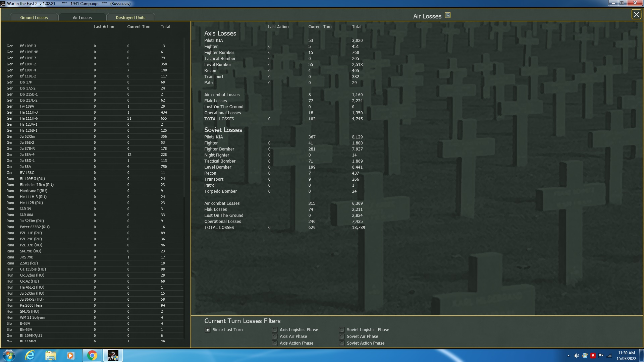The height and width of the screenshot is (362, 644).
Task: Select the Bf 110E-2 row
Action: point(95,76)
